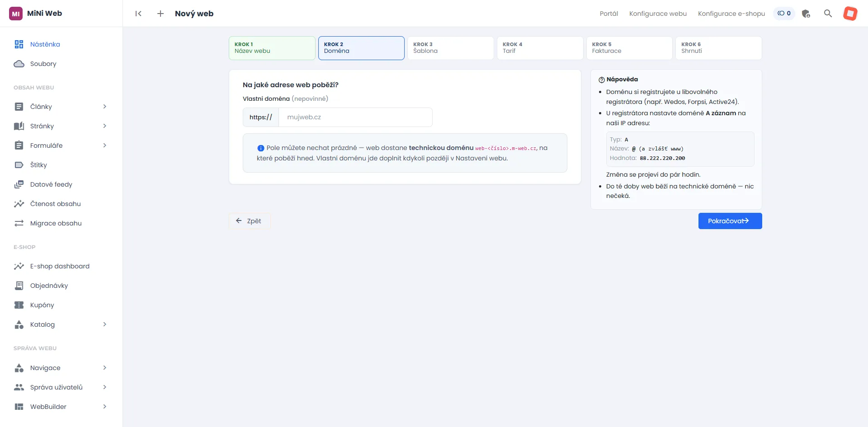This screenshot has height=427, width=868.
Task: Select the IP value 88.222.220.200
Action: click(662, 158)
